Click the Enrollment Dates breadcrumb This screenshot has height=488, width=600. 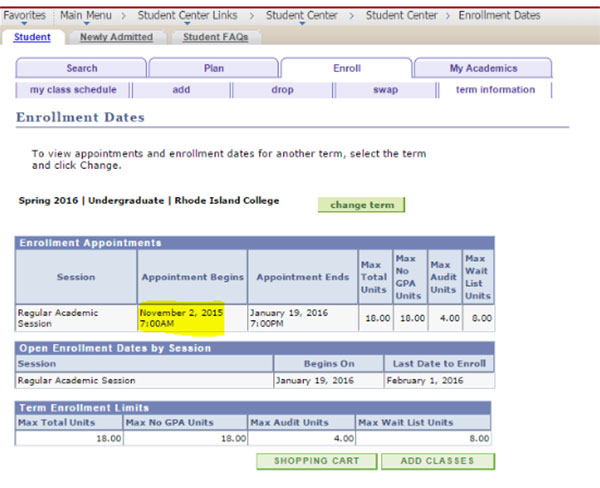click(x=499, y=15)
